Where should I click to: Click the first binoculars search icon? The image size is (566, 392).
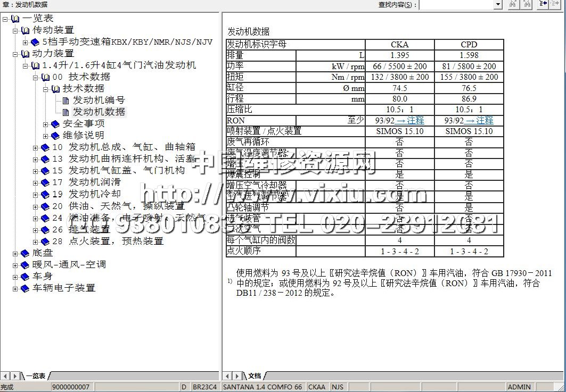[513, 4]
